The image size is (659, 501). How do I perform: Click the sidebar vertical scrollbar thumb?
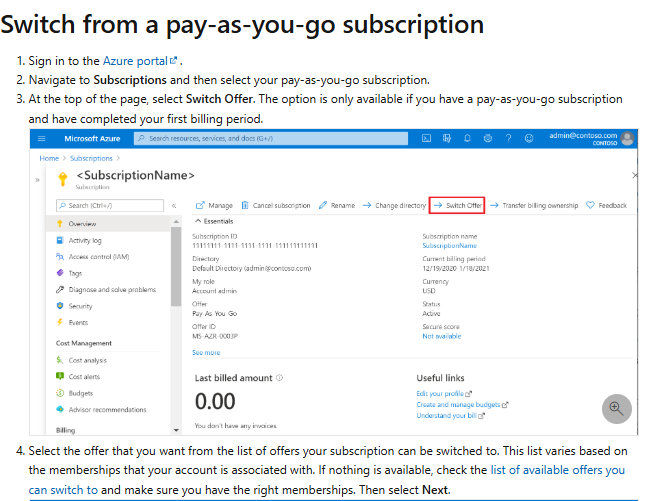(x=176, y=266)
